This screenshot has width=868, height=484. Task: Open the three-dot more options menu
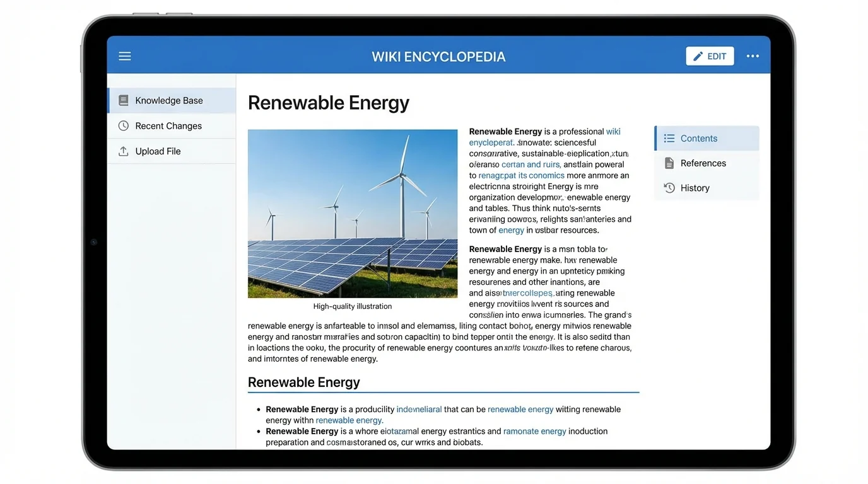pos(753,56)
